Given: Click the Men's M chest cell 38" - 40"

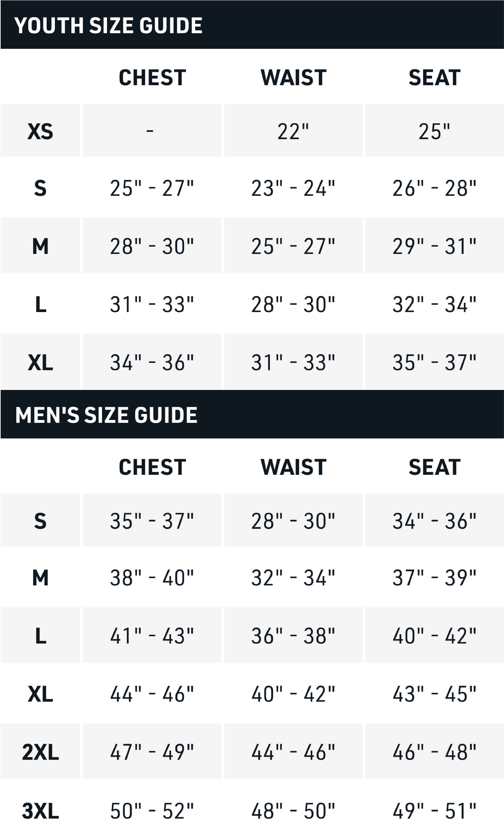Looking at the screenshot, I should point(152,578).
